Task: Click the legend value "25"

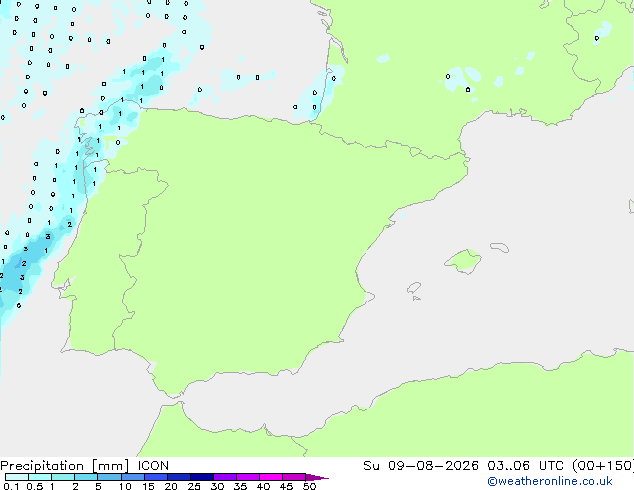Action: pyautogui.click(x=194, y=486)
